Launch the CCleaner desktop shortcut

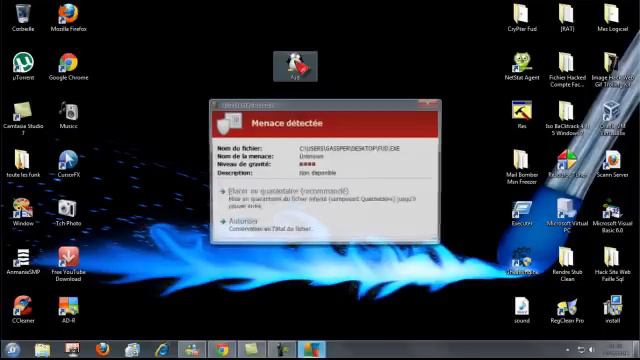coord(23,309)
